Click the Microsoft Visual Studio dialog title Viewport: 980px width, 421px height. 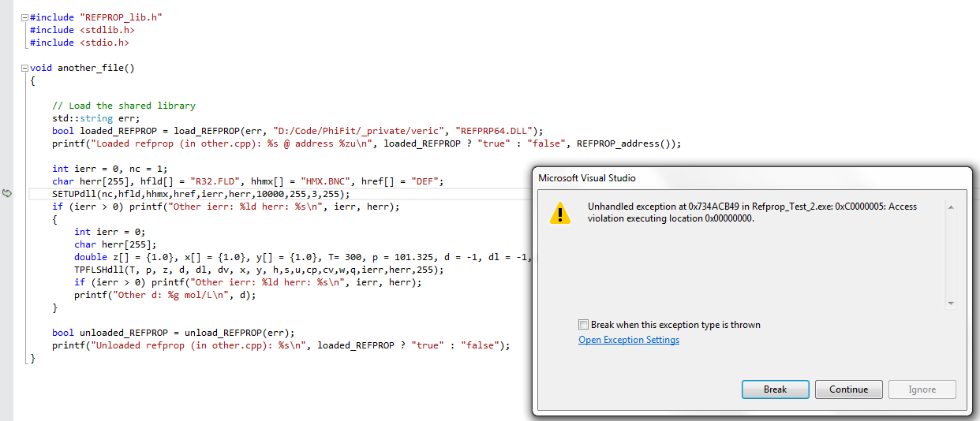coord(587,178)
